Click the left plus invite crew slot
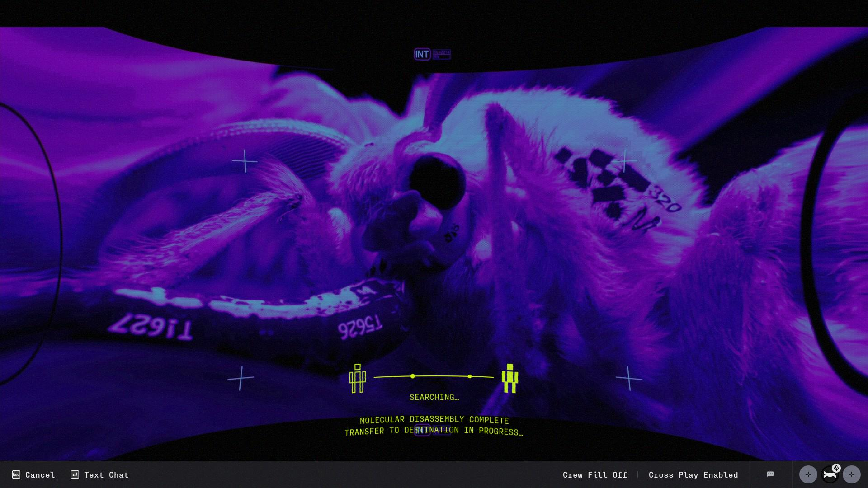This screenshot has height=488, width=868. (x=808, y=474)
